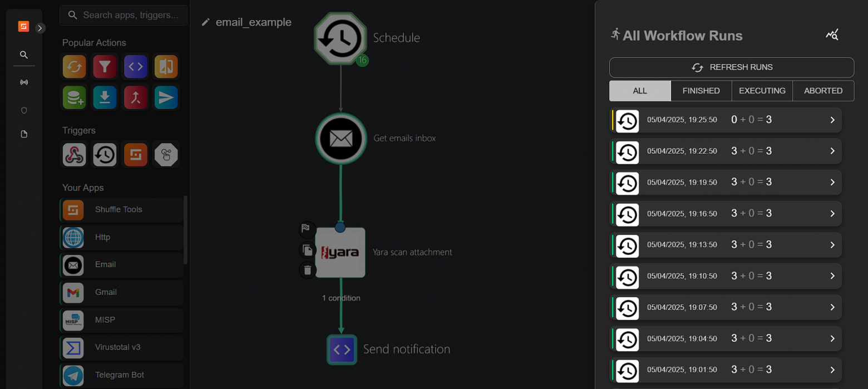The width and height of the screenshot is (868, 389).
Task: Expand the 19:19:50 run chevron
Action: [832, 182]
